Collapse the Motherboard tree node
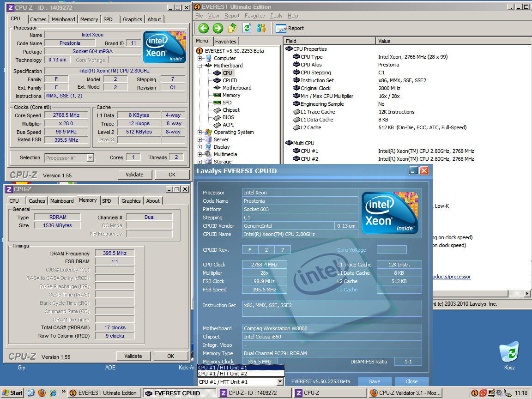Viewport: 532px width, 399px height. (x=200, y=66)
